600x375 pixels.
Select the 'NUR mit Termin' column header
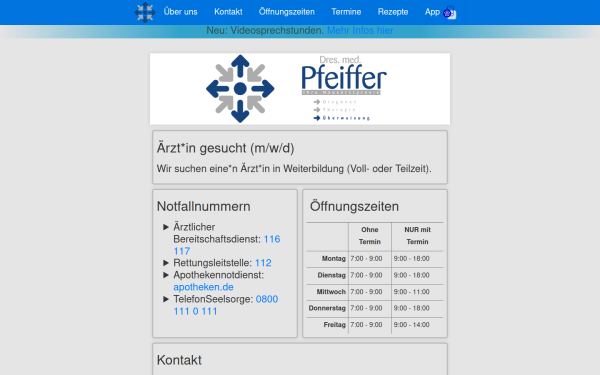[417, 236]
